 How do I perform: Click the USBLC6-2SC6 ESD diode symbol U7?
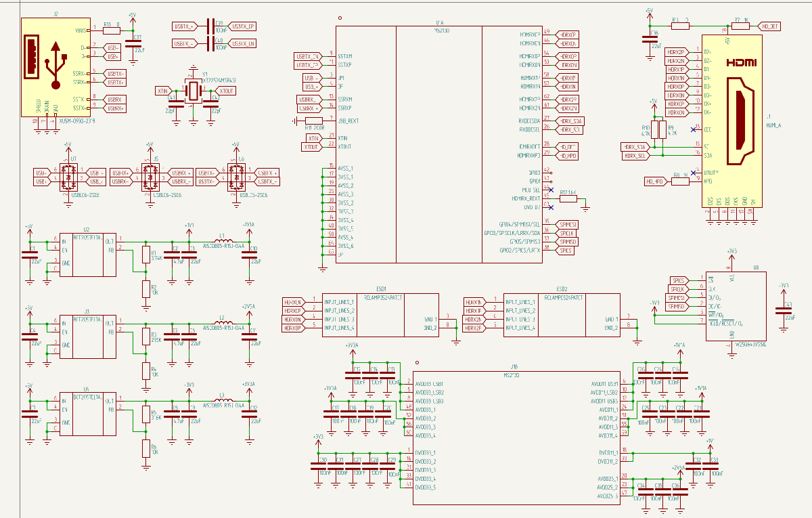[68, 177]
